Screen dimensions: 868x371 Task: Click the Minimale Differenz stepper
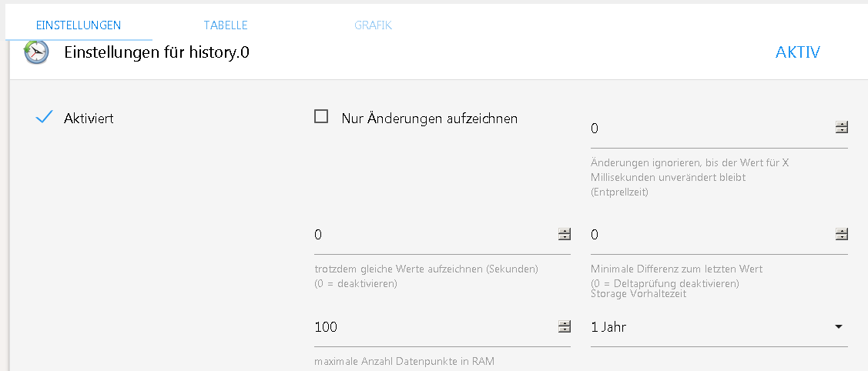(841, 235)
